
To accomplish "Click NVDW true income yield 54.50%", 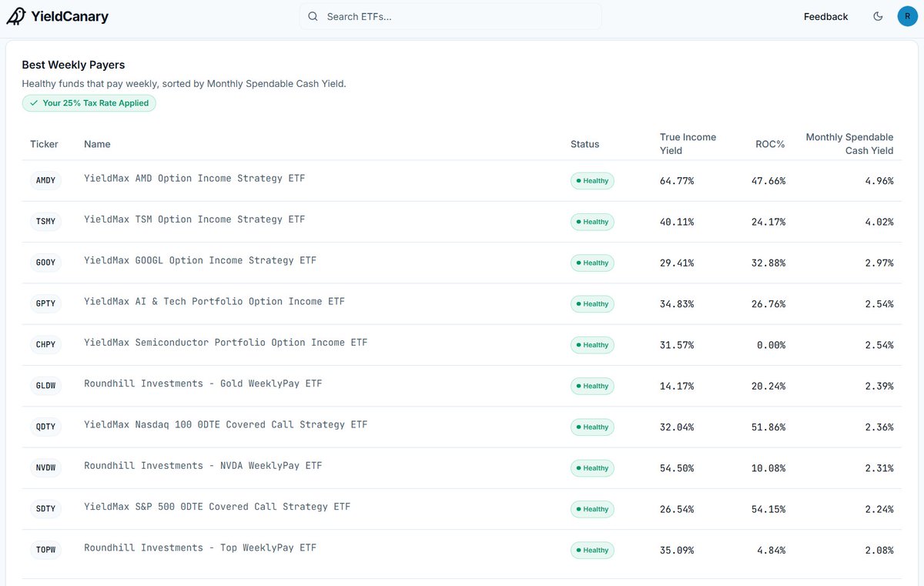I will coord(677,468).
